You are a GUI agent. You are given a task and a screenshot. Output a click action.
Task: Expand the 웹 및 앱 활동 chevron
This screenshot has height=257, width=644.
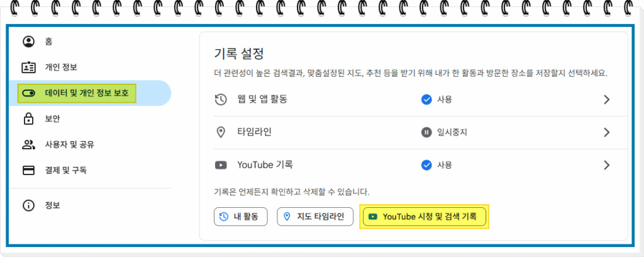[x=607, y=100]
